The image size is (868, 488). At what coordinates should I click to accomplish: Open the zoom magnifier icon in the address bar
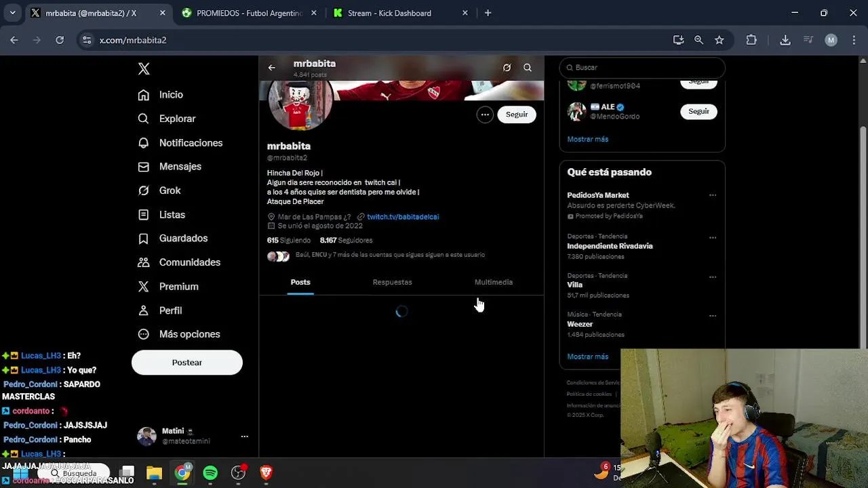tap(698, 40)
